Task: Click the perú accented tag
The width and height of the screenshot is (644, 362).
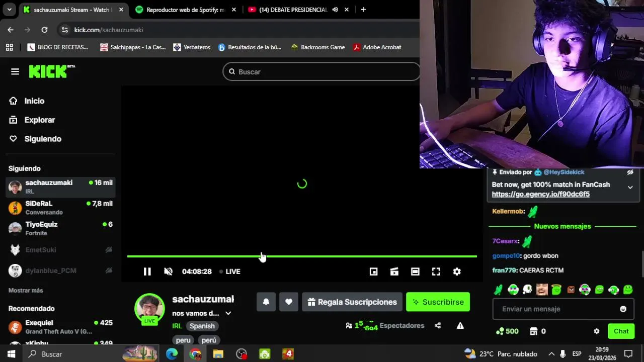Action: (209, 340)
